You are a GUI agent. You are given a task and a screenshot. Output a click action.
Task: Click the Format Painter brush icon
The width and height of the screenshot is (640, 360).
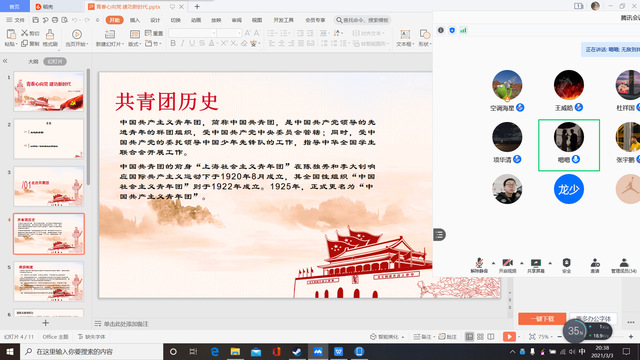(x=50, y=34)
